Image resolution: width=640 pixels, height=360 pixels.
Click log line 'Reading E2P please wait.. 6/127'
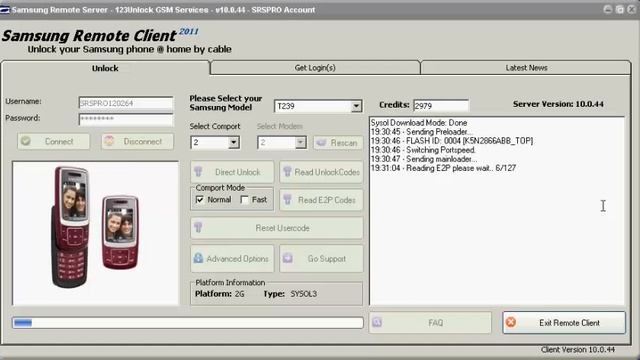(x=443, y=168)
